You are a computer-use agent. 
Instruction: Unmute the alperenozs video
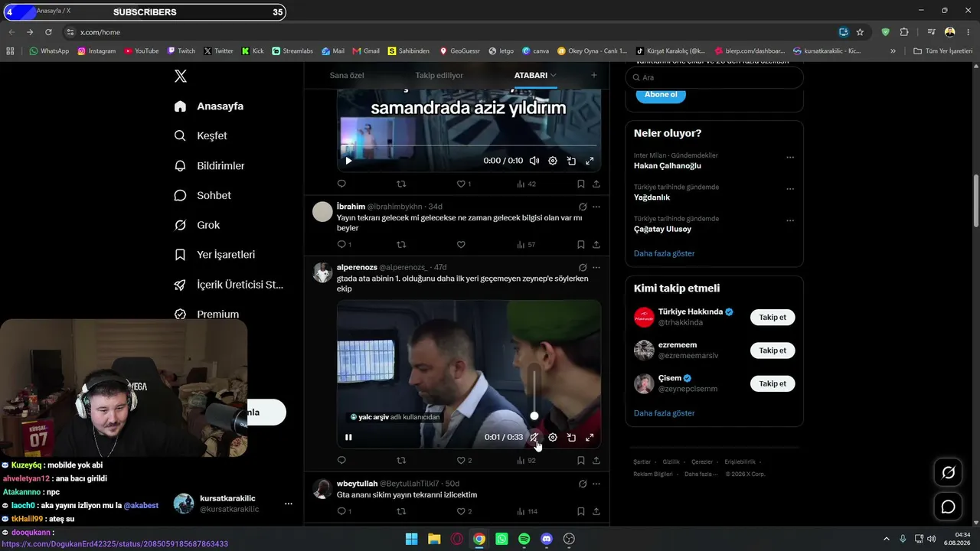(534, 438)
